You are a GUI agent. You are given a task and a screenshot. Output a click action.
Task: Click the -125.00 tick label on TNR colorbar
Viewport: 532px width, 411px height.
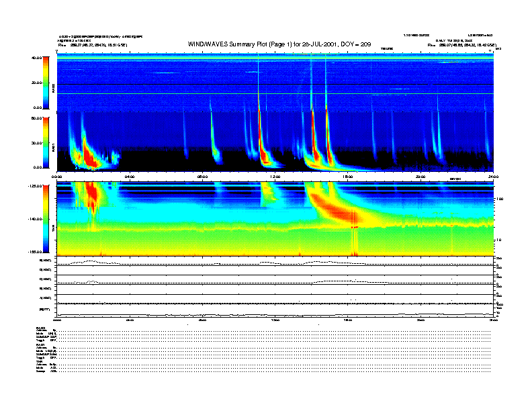35,186
